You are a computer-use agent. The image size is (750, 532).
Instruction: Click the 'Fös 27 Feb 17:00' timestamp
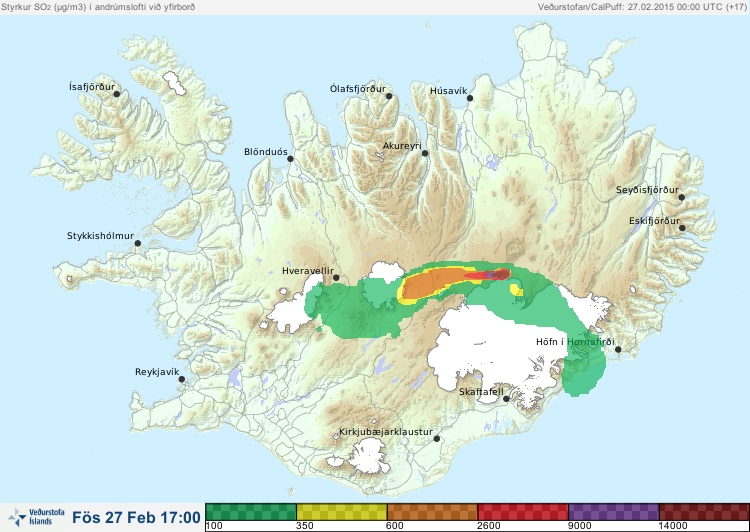pos(136,518)
